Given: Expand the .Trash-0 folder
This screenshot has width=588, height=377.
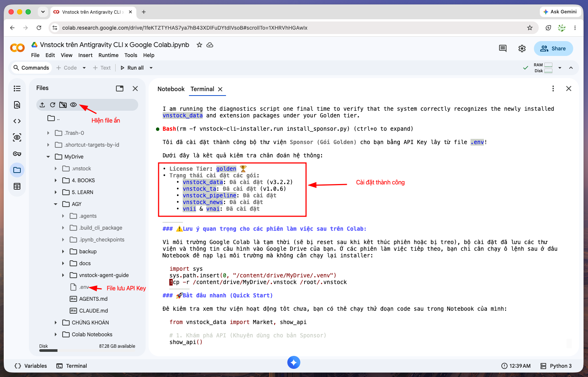Looking at the screenshot, I should click(x=48, y=133).
